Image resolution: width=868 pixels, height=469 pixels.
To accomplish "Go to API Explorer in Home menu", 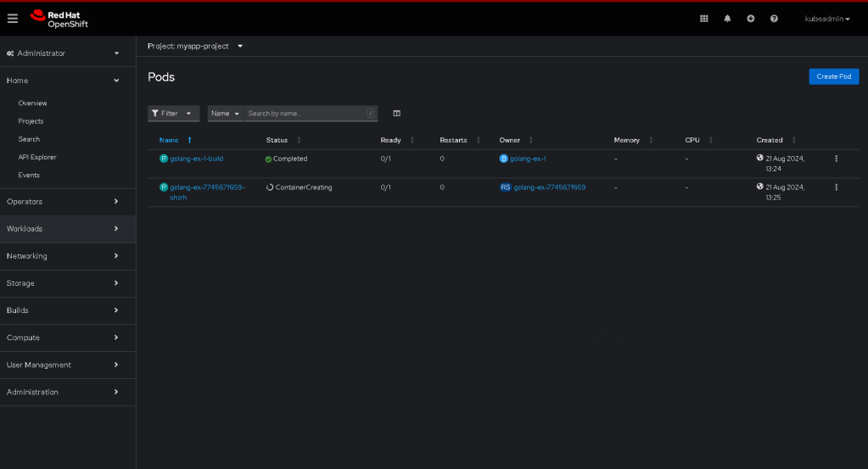I will 37,157.
